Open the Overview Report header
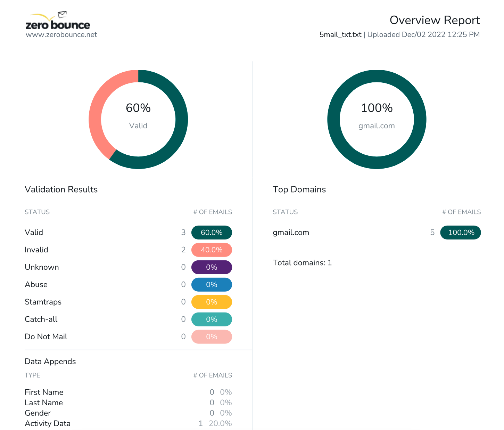 click(x=435, y=20)
